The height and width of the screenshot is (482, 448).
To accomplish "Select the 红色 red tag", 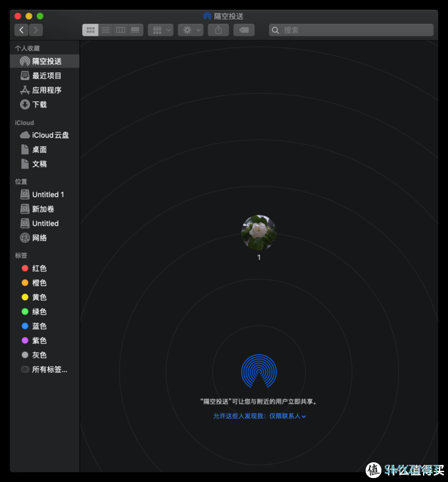I will pos(45,268).
